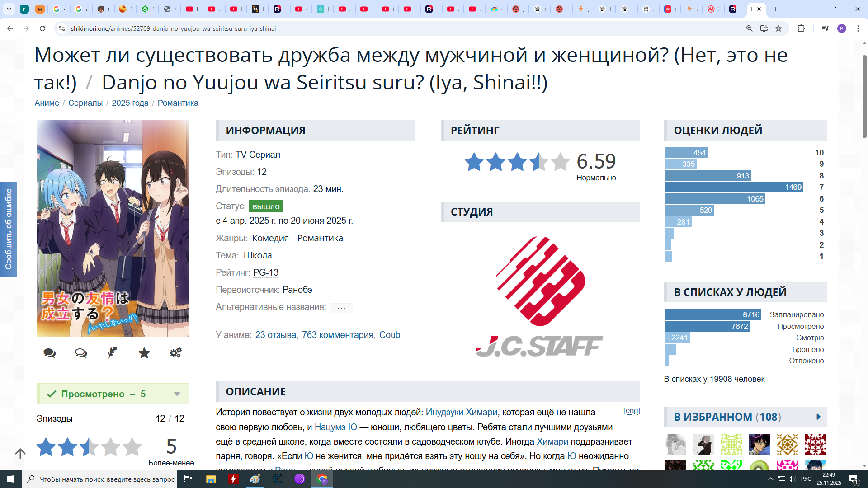Click the scroll-to-top arrow icon

click(x=20, y=453)
